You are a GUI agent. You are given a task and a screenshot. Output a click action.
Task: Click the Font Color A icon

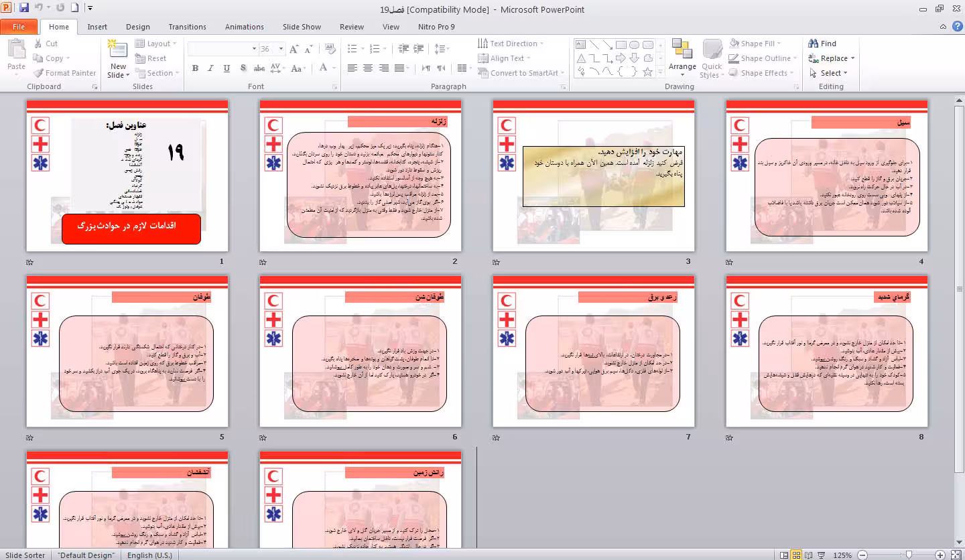point(323,68)
